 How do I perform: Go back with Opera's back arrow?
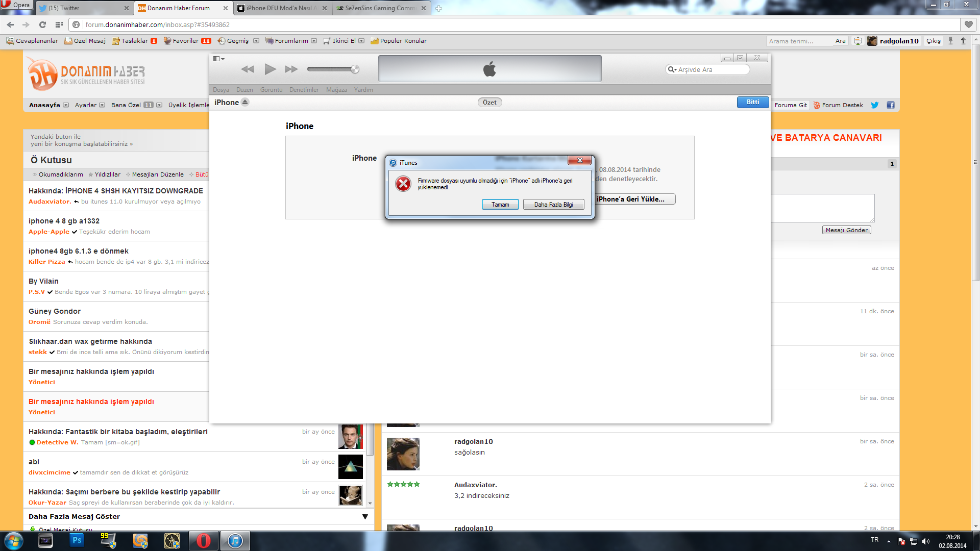[10, 24]
